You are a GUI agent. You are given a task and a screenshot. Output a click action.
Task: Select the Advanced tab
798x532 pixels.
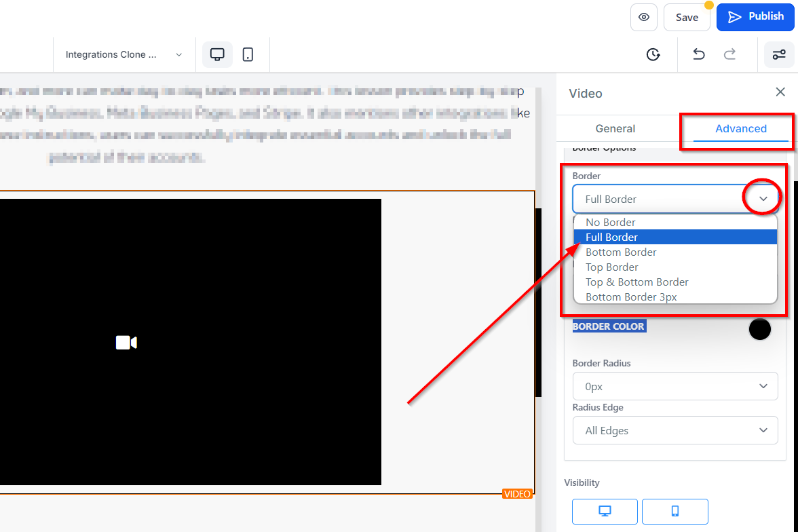click(740, 129)
